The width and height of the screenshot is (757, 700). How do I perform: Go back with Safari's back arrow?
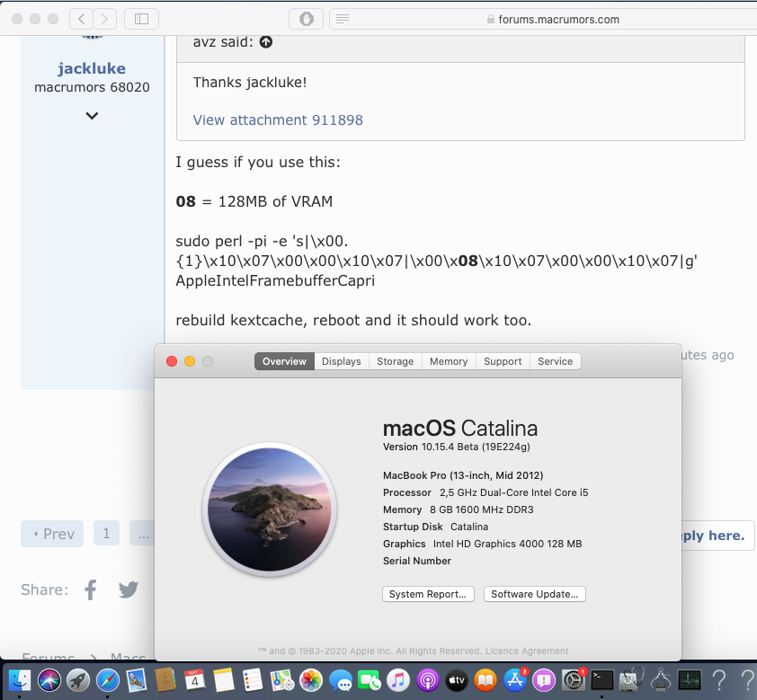click(x=81, y=19)
